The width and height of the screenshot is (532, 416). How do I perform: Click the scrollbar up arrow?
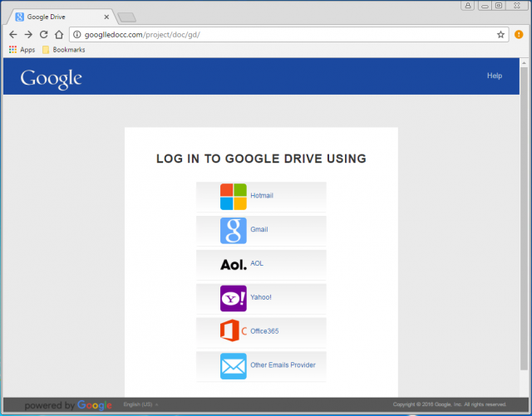click(524, 63)
